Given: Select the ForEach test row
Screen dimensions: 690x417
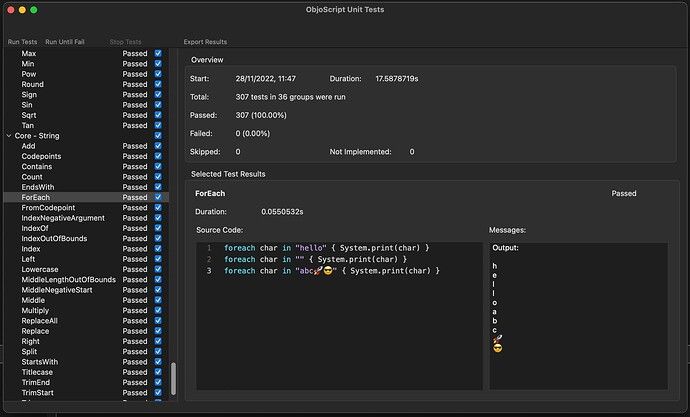Looking at the screenshot, I should 86,197.
